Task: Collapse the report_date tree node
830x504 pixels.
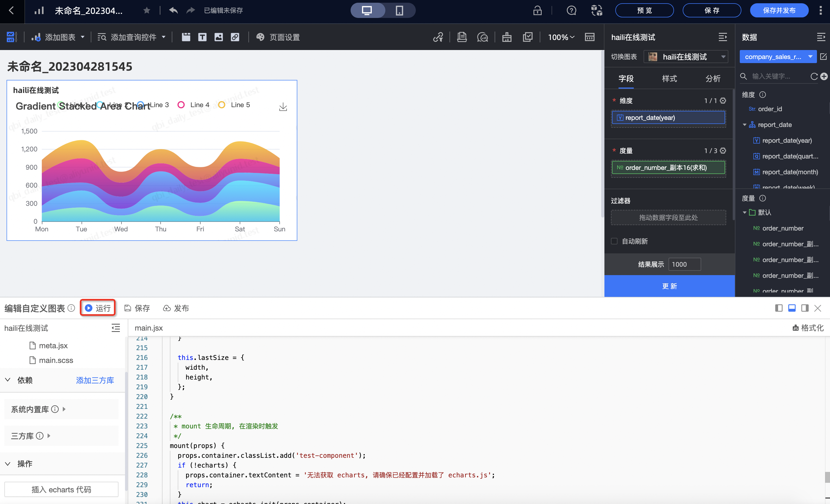Action: coord(744,125)
